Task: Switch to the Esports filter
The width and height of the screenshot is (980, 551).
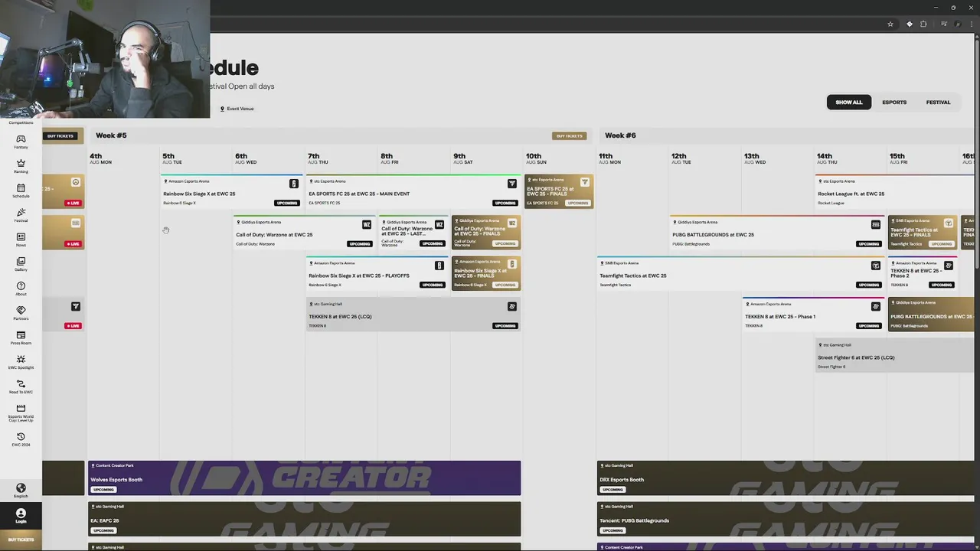Action: pyautogui.click(x=893, y=102)
